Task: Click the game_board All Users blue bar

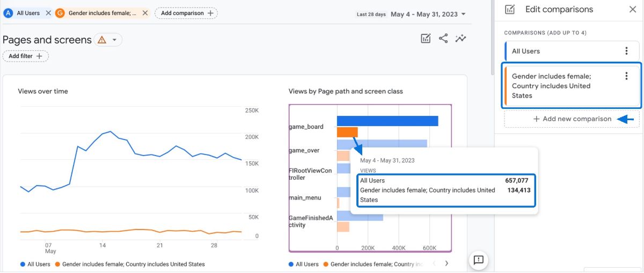Action: 387,121
